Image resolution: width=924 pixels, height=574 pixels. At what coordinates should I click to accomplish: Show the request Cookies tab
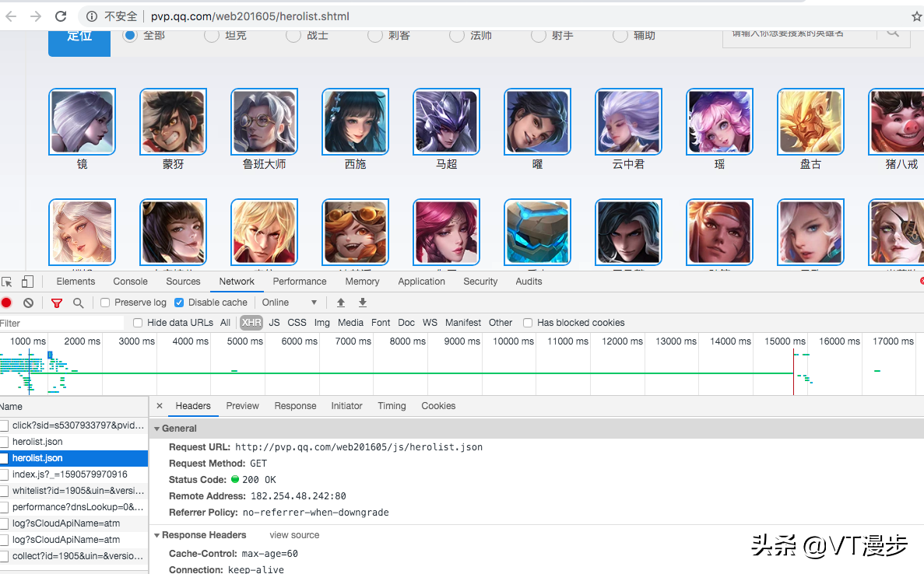(438, 406)
